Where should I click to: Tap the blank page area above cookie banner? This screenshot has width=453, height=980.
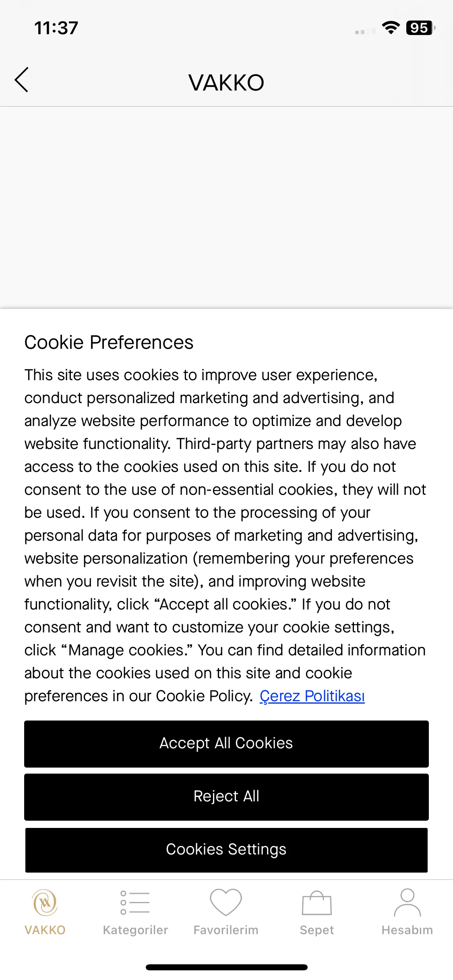click(226, 208)
